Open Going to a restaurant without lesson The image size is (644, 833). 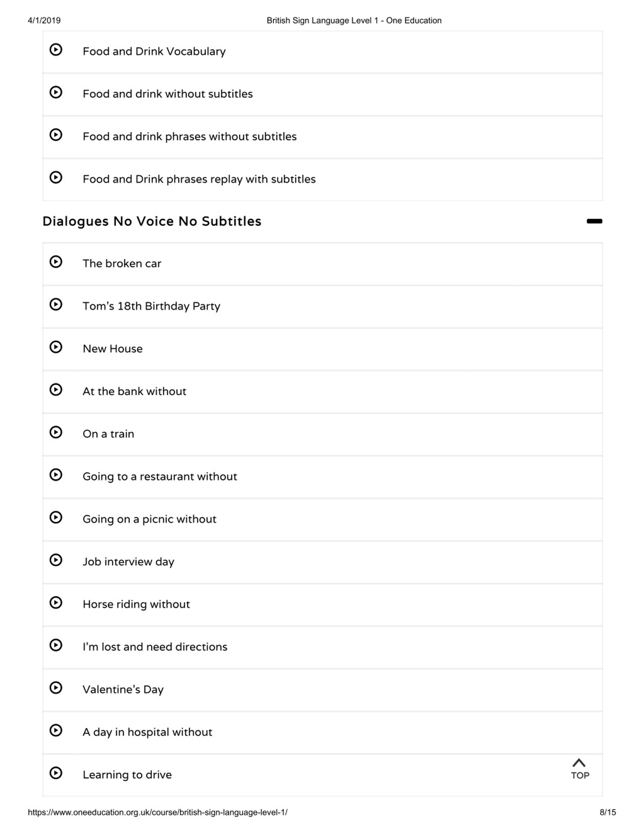click(323, 477)
